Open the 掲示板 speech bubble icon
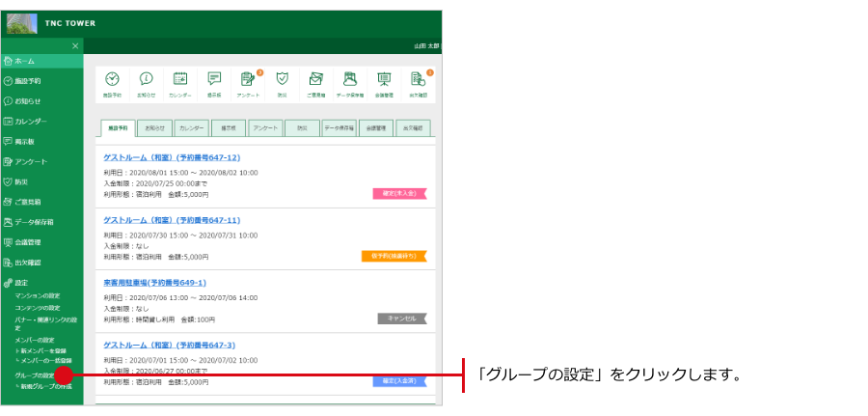The image size is (868, 416). click(213, 81)
